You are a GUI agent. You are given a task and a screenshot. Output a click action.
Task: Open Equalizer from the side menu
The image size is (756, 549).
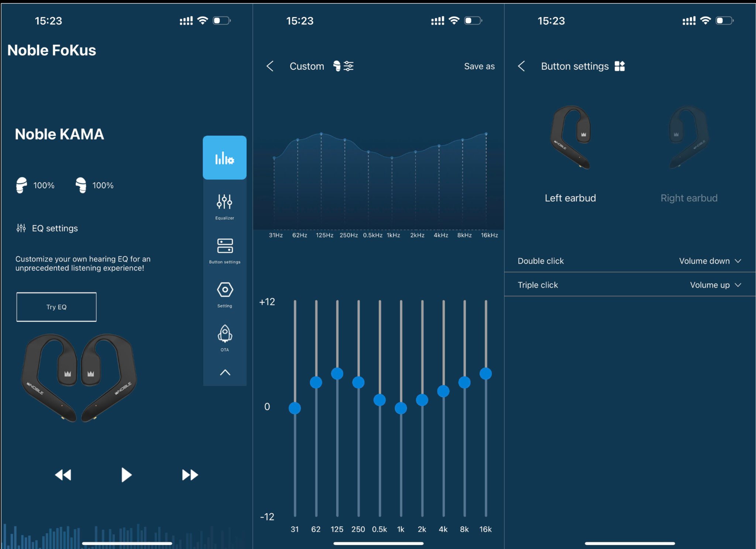click(x=224, y=207)
